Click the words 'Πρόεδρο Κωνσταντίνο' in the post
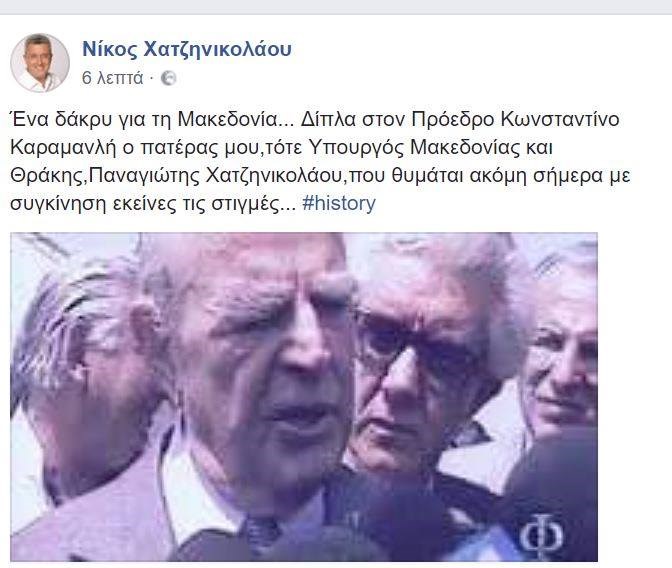 tap(516, 120)
